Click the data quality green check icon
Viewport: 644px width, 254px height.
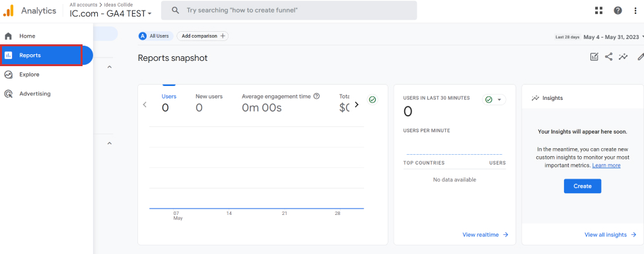click(x=372, y=100)
